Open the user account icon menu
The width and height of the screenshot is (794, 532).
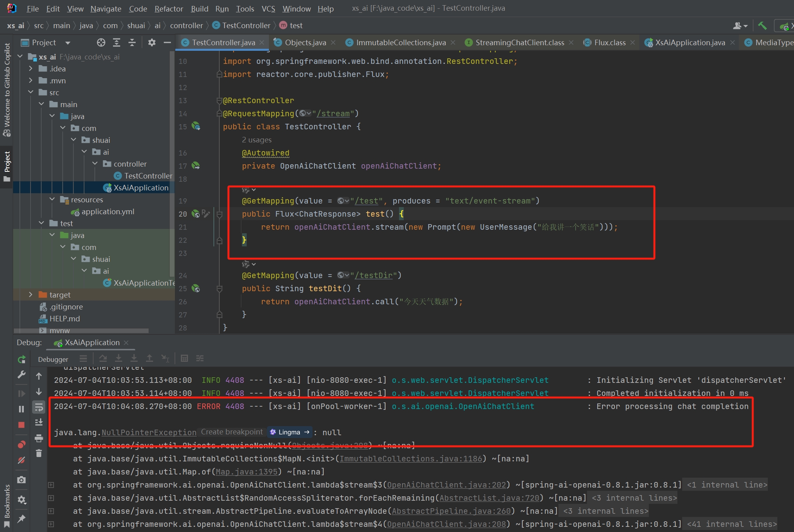click(740, 26)
